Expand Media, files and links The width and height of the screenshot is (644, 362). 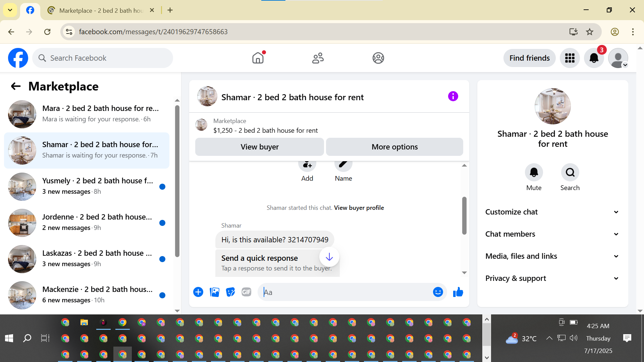(552, 256)
